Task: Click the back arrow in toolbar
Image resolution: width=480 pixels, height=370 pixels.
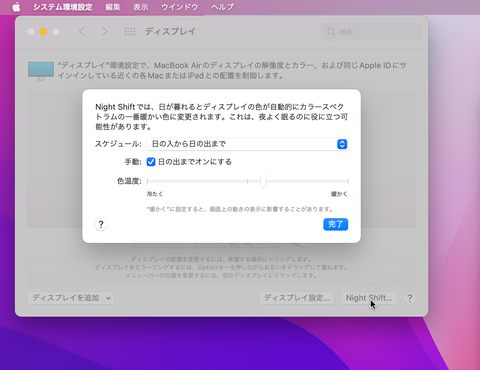Action: (x=82, y=32)
